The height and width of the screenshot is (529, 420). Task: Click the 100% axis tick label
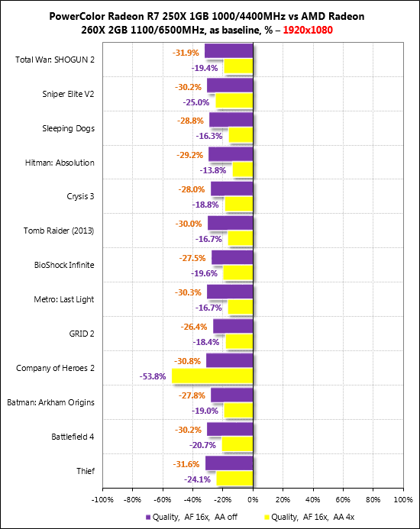(403, 499)
